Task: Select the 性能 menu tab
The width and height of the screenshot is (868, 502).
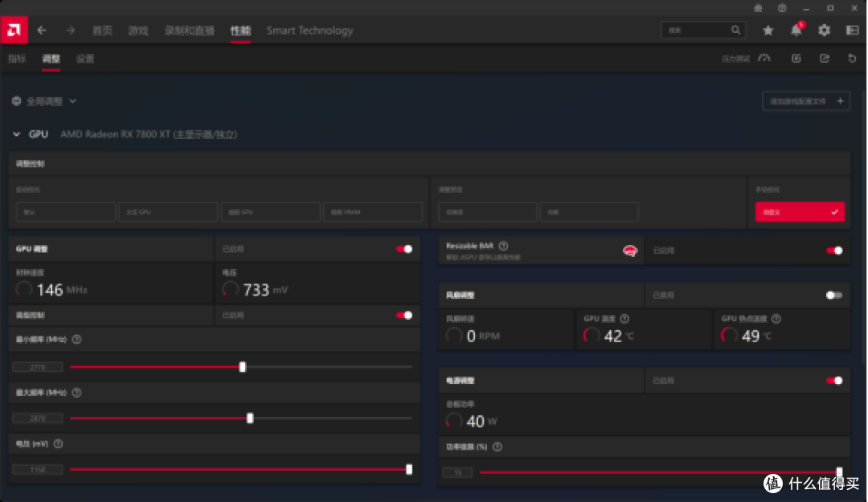Action: pyautogui.click(x=240, y=31)
